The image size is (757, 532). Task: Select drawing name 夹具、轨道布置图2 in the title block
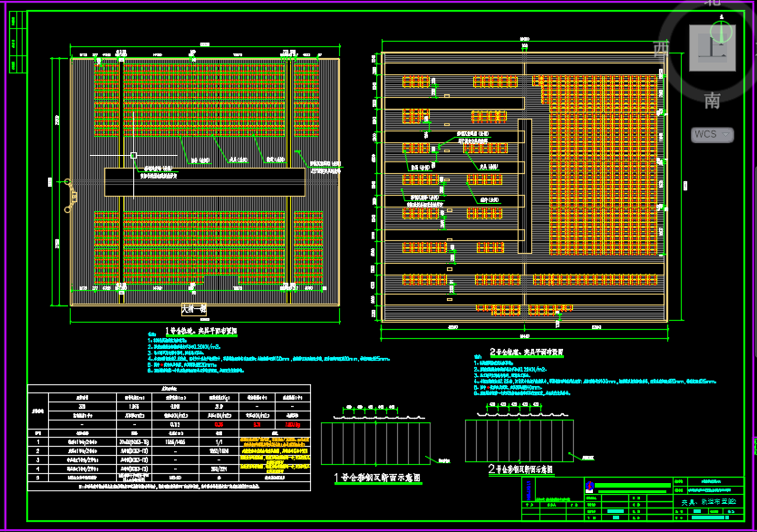pyautogui.click(x=708, y=500)
